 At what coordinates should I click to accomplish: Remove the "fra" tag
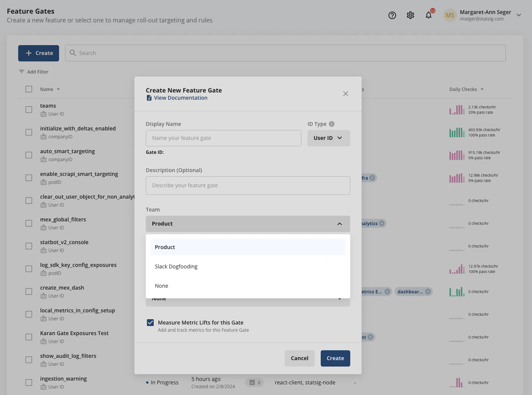coord(372,177)
